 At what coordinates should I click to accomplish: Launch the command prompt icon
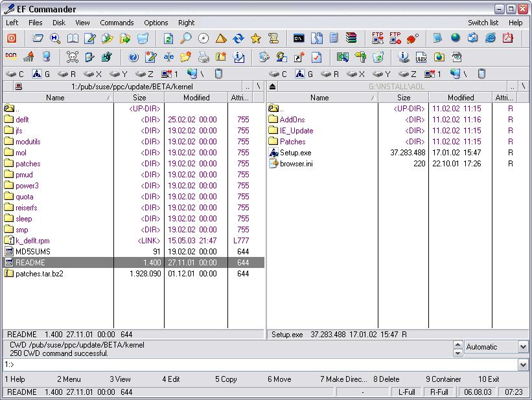tap(299, 38)
